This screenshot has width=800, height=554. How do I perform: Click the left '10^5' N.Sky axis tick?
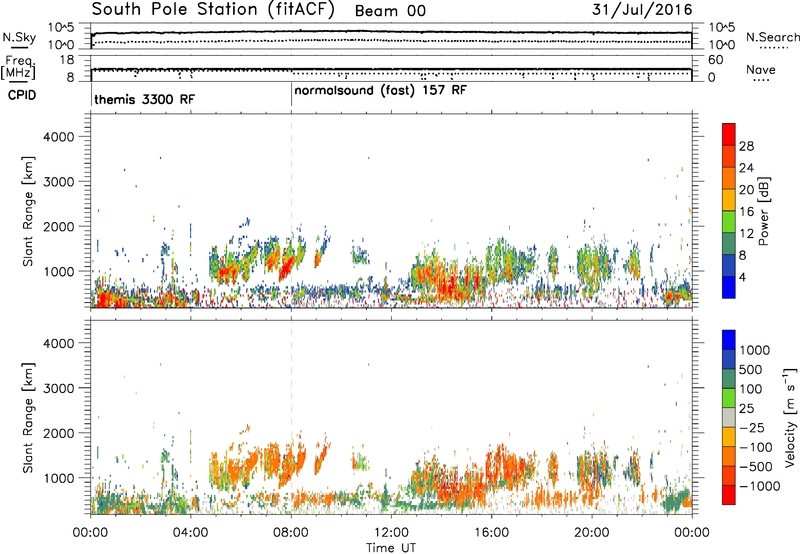[61, 28]
